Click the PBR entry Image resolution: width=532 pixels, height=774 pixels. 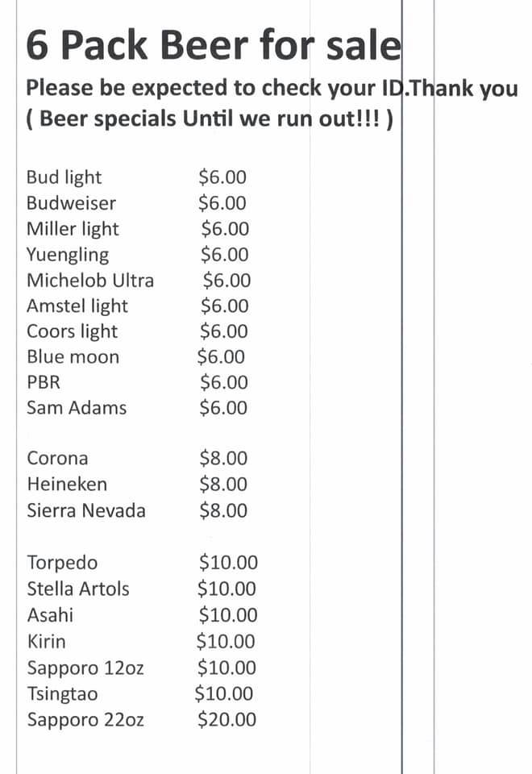(44, 383)
